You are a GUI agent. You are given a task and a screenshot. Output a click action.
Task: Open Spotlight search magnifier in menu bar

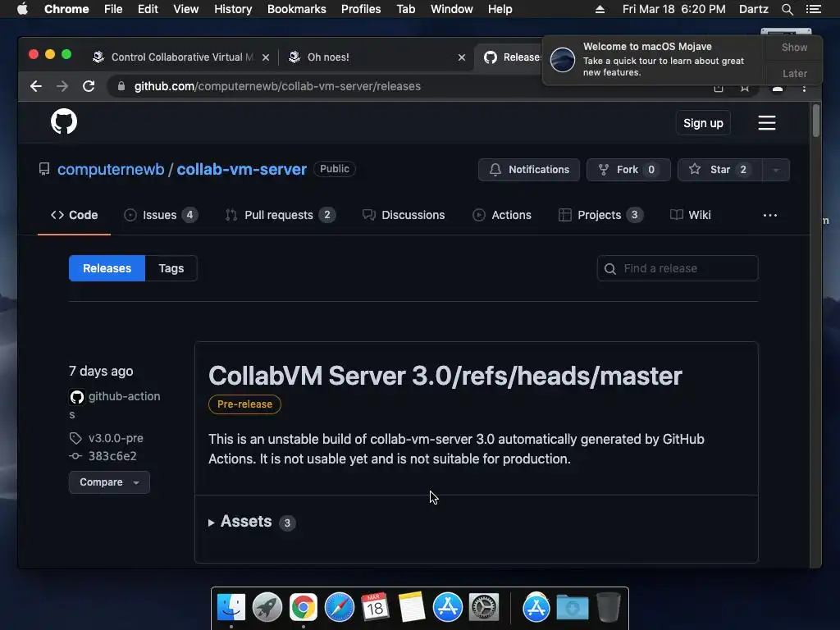tap(787, 9)
